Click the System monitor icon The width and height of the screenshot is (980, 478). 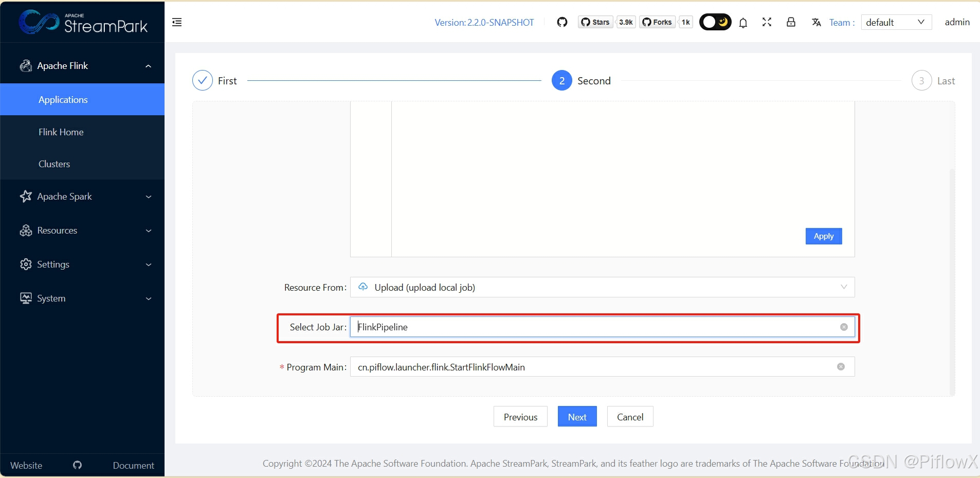[x=26, y=298]
